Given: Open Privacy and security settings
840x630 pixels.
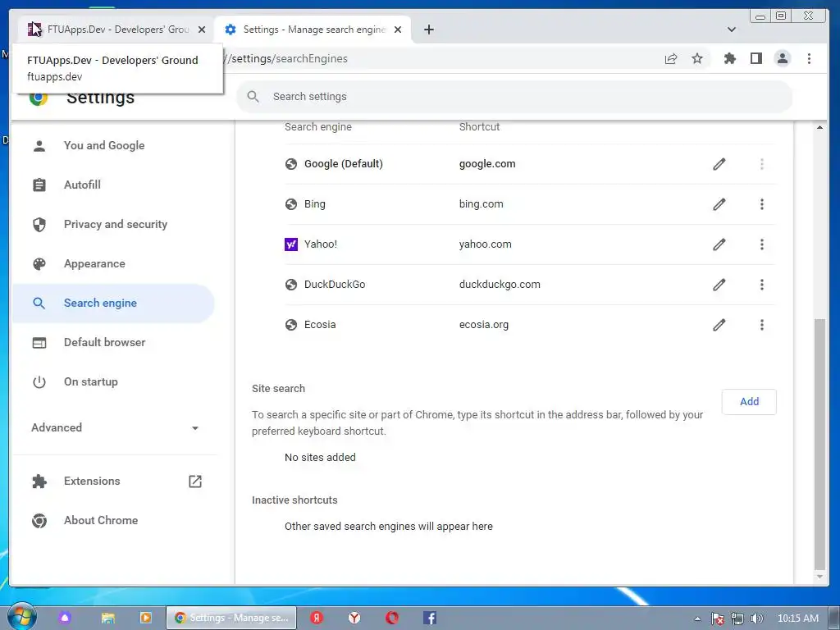Looking at the screenshot, I should click(x=115, y=225).
